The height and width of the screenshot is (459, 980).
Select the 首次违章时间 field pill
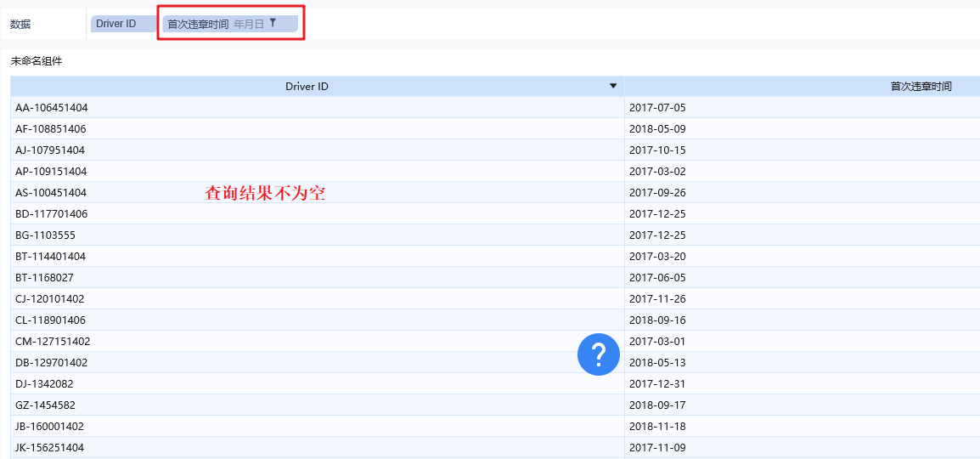(230, 24)
